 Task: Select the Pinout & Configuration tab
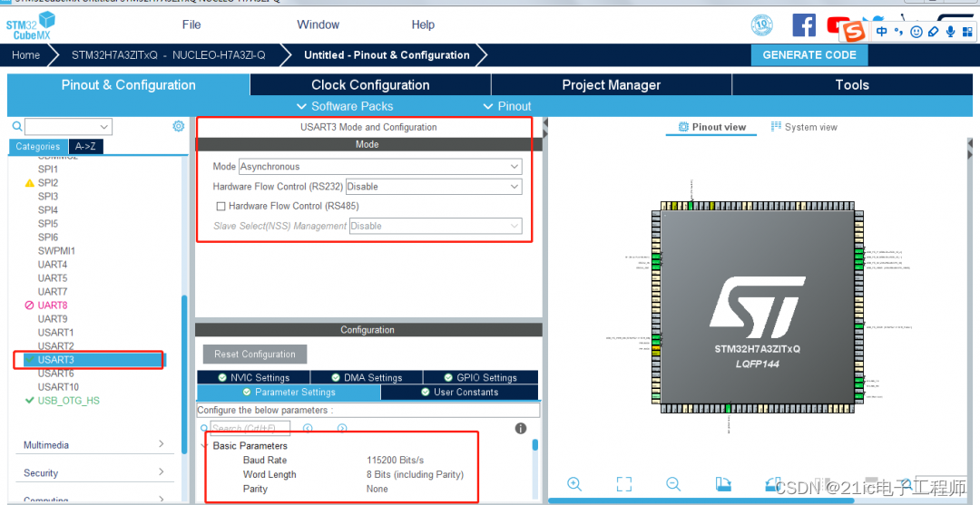[x=128, y=85]
